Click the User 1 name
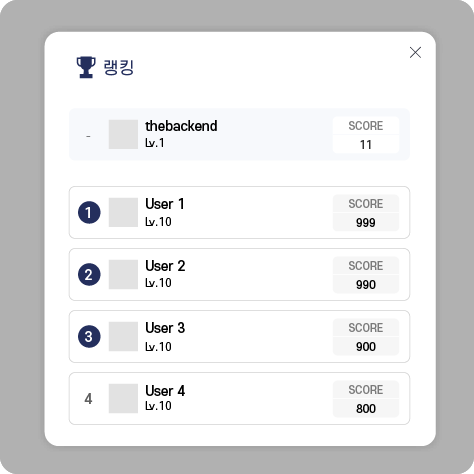Viewport: 474px width, 474px height. point(165,204)
